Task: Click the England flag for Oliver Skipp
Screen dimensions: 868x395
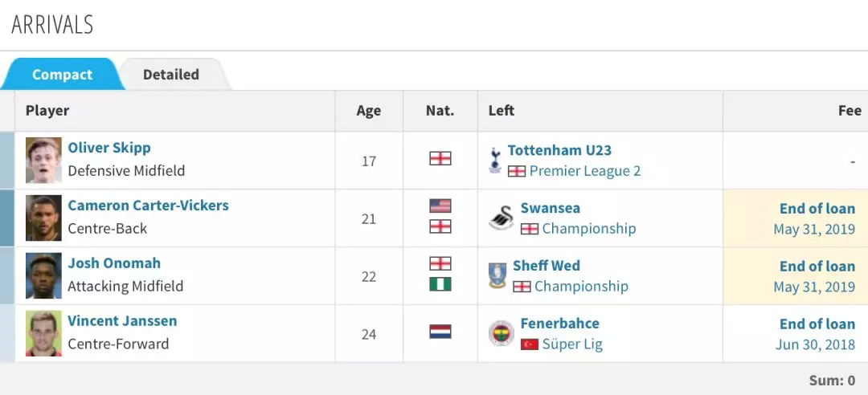Action: pyautogui.click(x=440, y=158)
